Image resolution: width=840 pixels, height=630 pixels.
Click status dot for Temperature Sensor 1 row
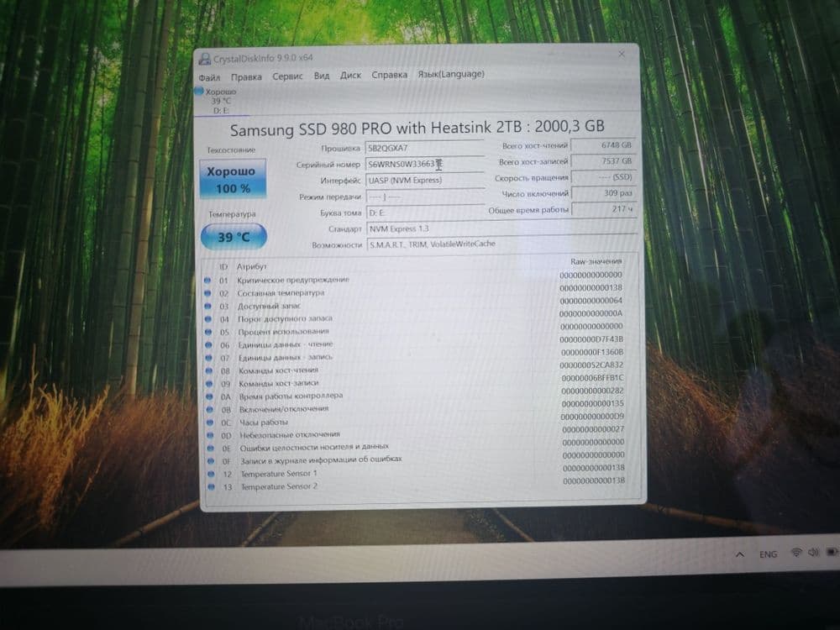click(212, 474)
